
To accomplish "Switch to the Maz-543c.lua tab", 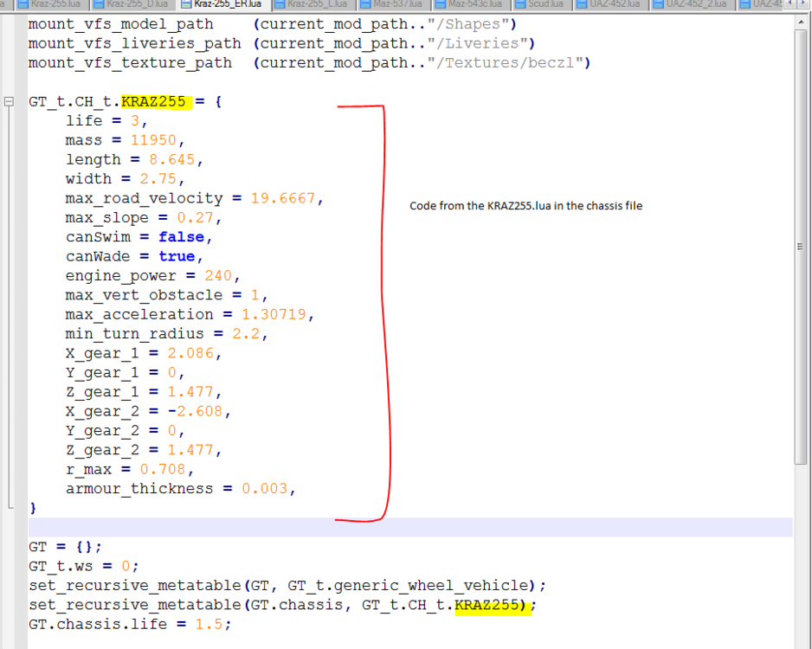I will (x=471, y=4).
